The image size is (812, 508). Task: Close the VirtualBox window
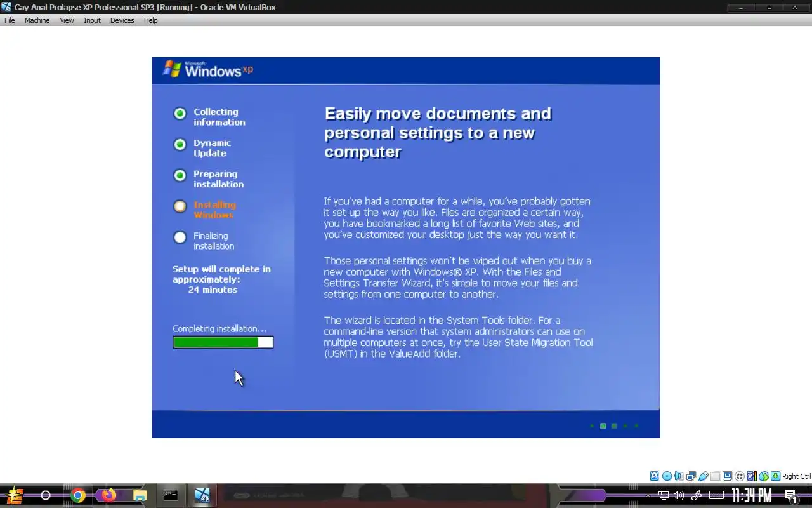(795, 7)
